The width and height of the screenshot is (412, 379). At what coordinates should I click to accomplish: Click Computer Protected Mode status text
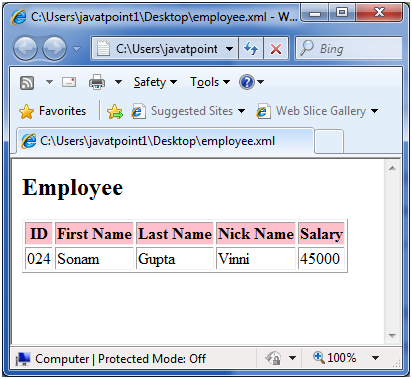click(120, 359)
